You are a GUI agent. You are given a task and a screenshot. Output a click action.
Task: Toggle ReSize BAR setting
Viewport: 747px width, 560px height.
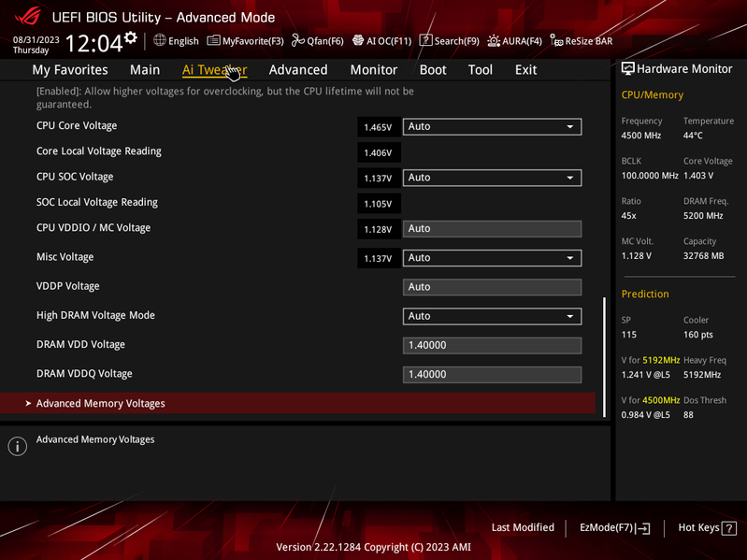coord(582,41)
